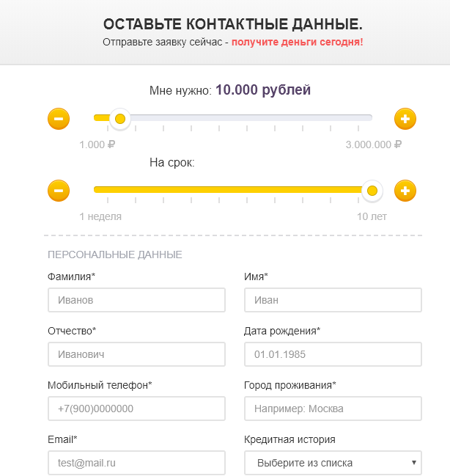Click the loan amount slider handle
This screenshot has height=476, width=450.
[120, 118]
